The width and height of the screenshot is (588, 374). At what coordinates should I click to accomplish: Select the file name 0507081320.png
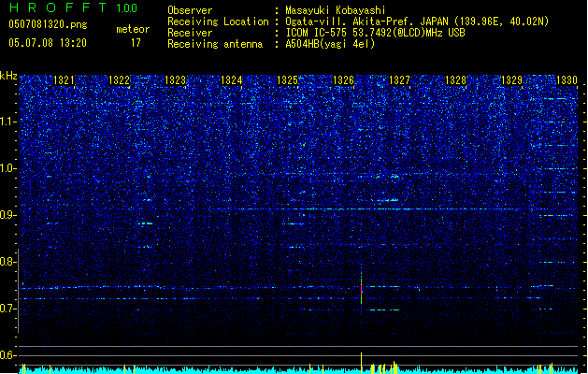click(x=48, y=24)
